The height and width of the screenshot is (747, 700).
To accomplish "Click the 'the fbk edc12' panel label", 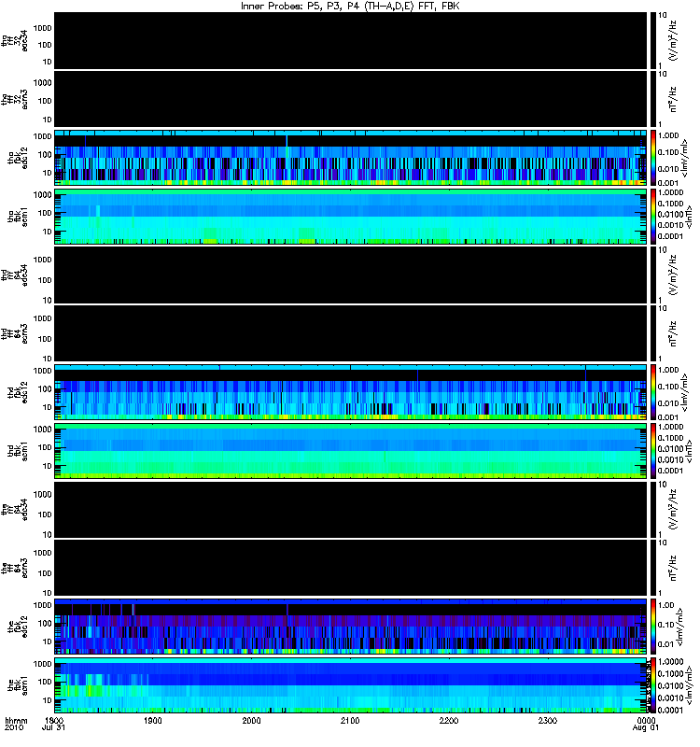I will click(x=18, y=627).
